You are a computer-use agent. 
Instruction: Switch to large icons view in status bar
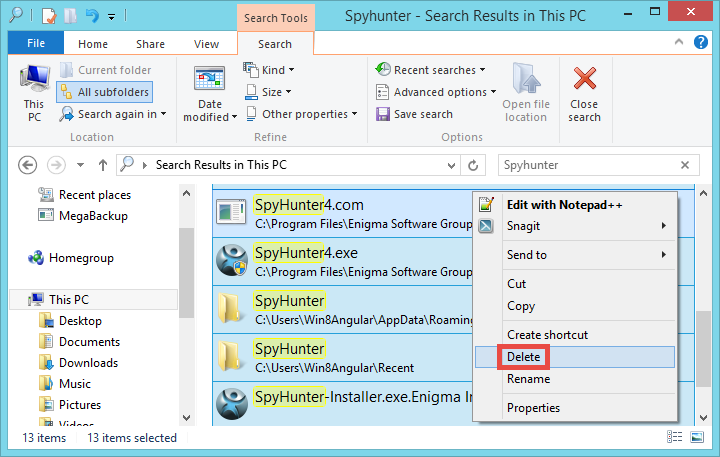pos(697,437)
